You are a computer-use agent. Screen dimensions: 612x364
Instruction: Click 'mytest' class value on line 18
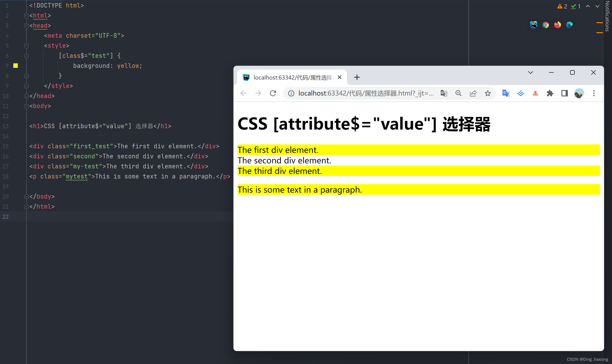click(77, 177)
